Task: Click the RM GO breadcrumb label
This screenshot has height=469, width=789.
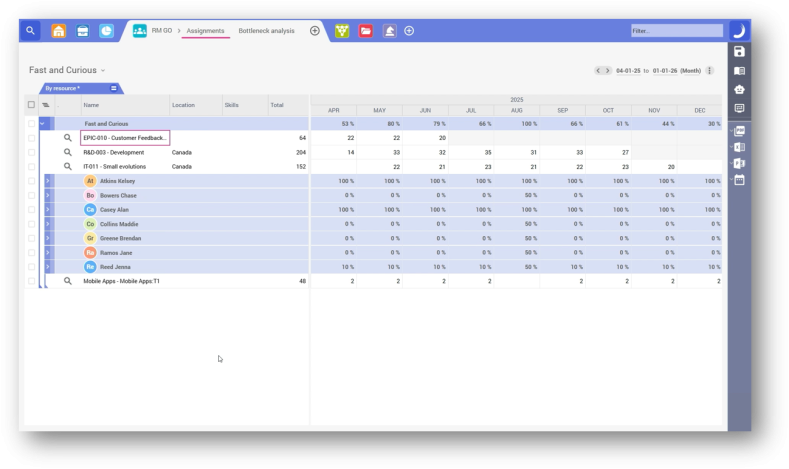Action: click(162, 31)
